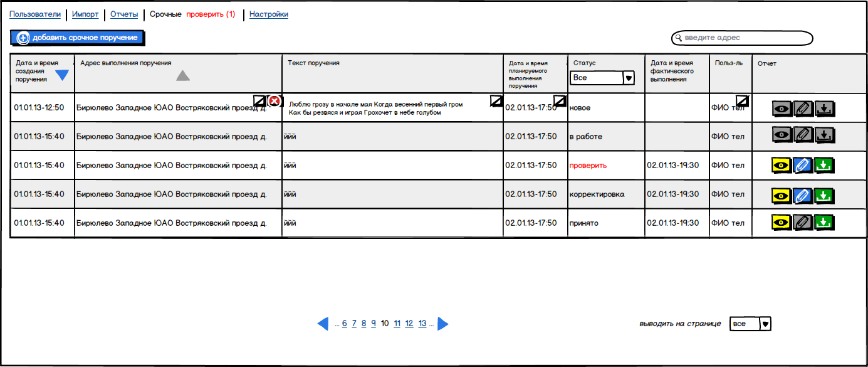Toggle yellow eye icon in 'принято' row
Viewport: 868px width, 367px height.
tap(781, 222)
